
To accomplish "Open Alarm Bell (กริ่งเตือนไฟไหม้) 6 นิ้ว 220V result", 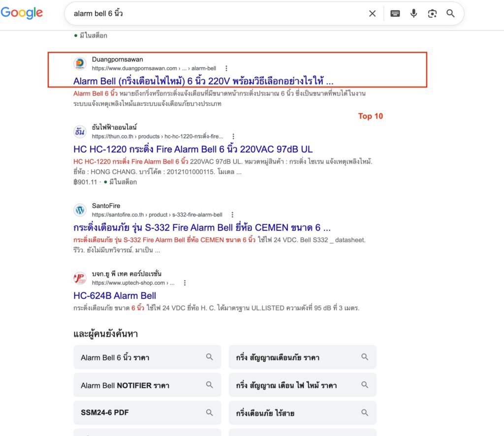I will (203, 81).
